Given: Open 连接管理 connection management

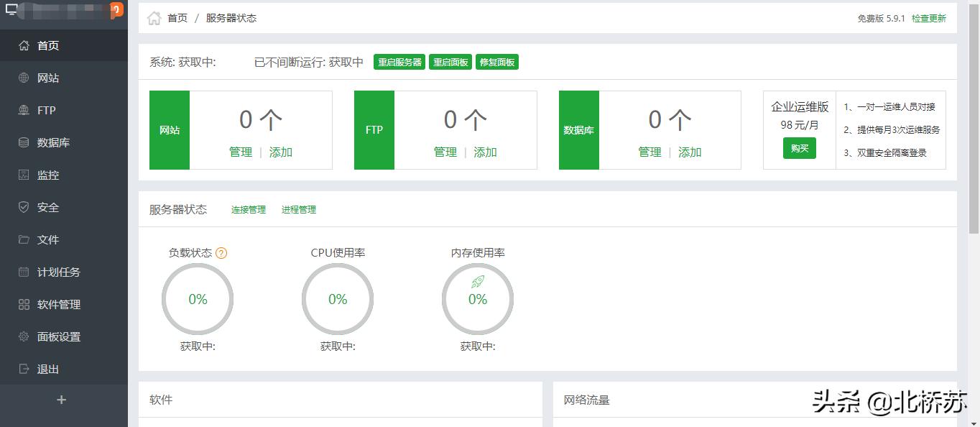Looking at the screenshot, I should coord(248,209).
